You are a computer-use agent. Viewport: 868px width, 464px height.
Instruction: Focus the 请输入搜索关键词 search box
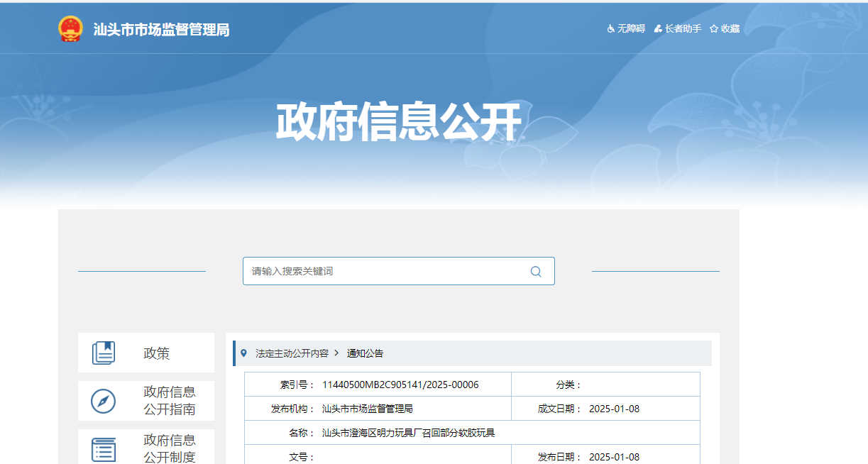pyautogui.click(x=387, y=271)
